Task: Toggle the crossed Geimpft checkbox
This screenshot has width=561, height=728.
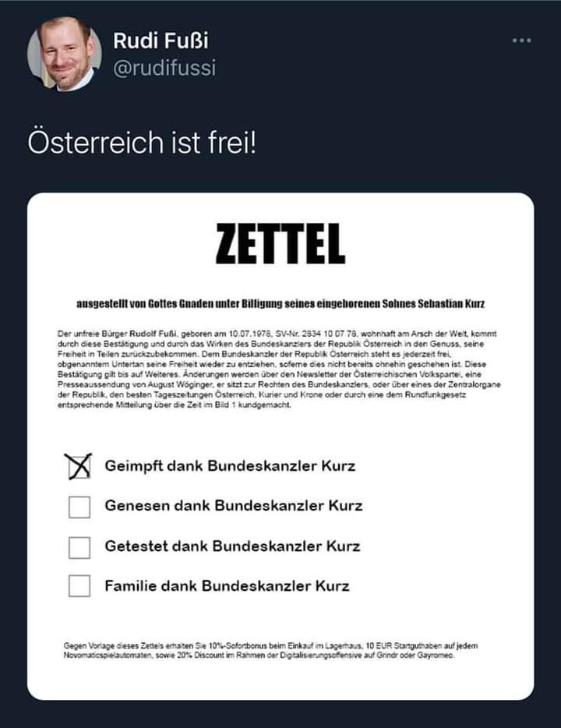Action: [x=79, y=466]
